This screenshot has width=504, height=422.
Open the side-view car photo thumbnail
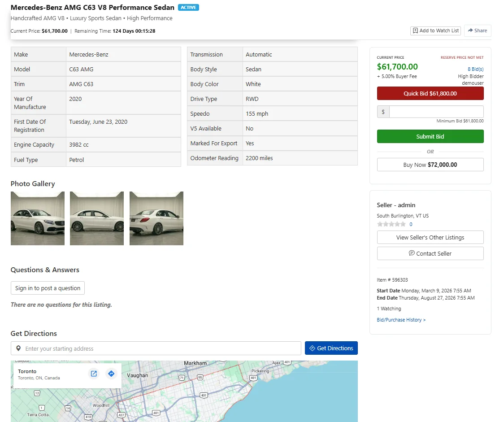tap(97, 218)
